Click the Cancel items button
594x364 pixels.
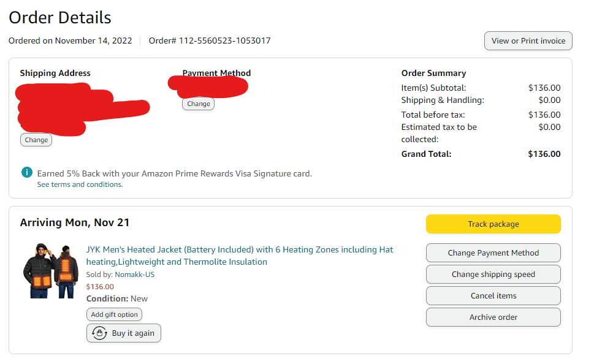point(493,295)
